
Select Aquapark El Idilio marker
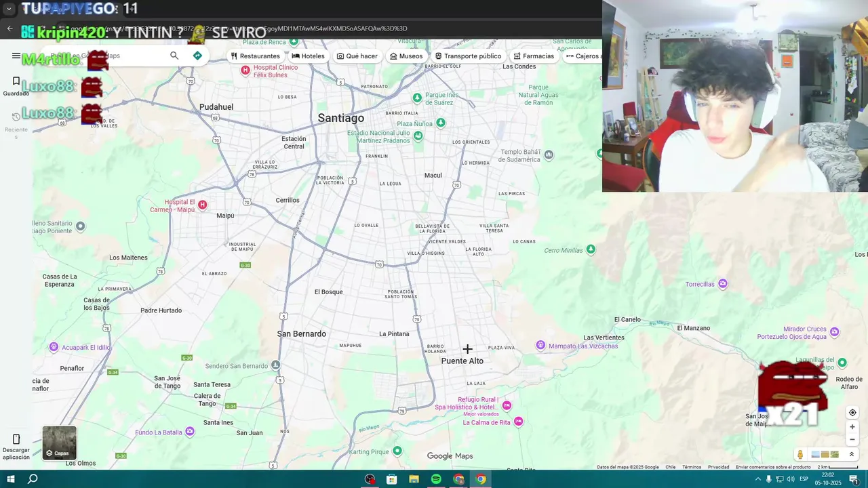click(54, 347)
